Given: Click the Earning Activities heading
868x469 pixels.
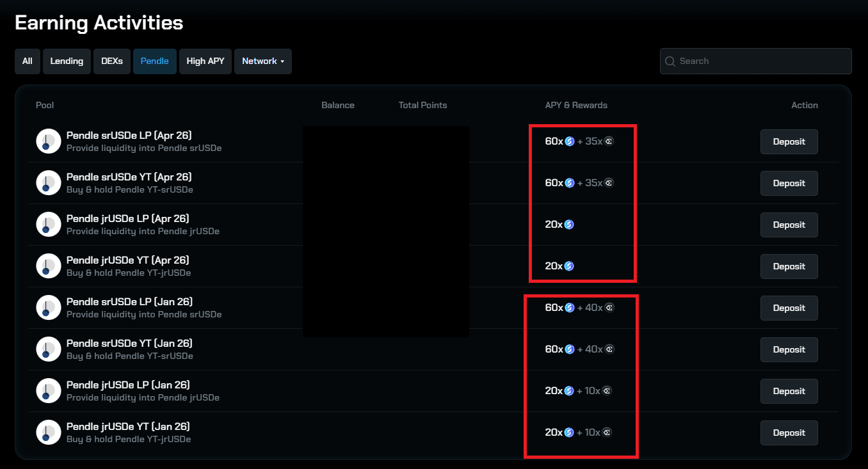Looking at the screenshot, I should click(x=99, y=23).
